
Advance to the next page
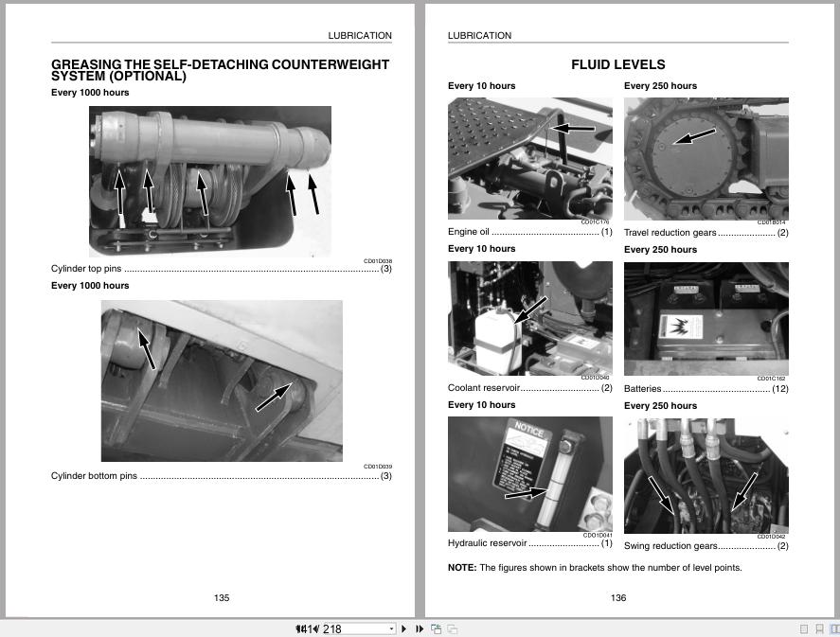404,628
